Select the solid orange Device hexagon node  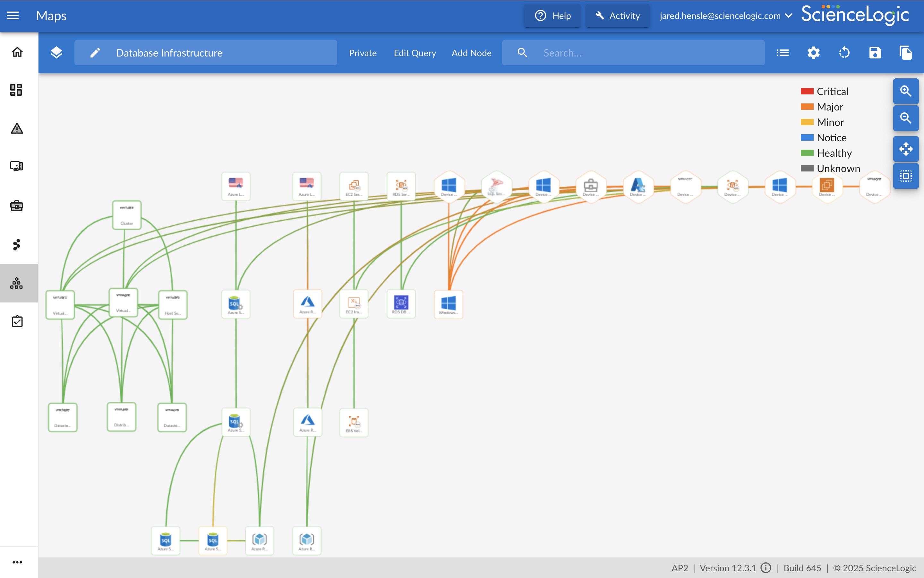[x=827, y=187]
